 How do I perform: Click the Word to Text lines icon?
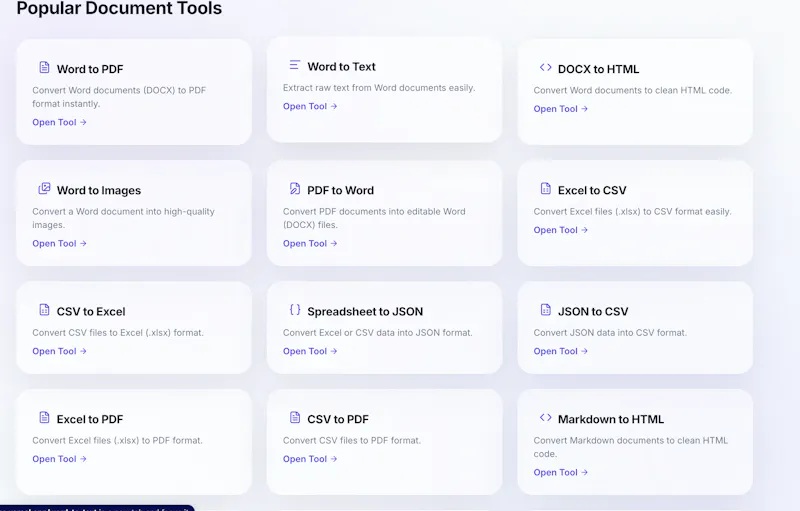coord(295,65)
